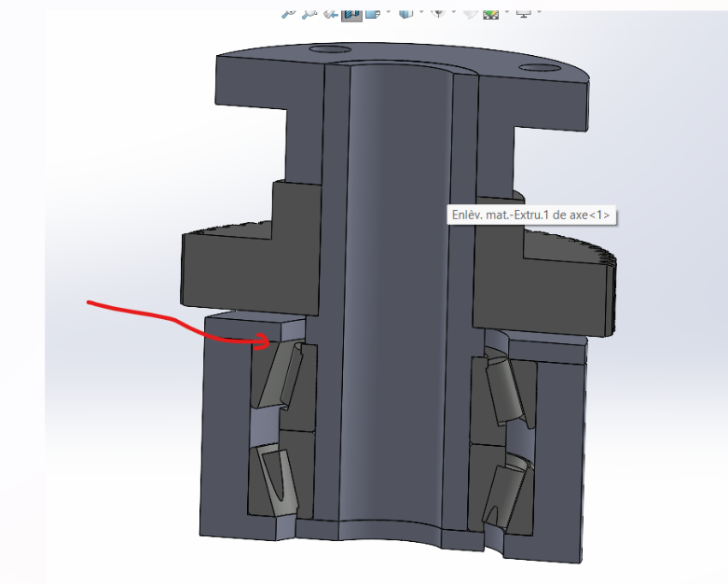
Task: Open the View Settings monitor icon
Action: point(523,13)
